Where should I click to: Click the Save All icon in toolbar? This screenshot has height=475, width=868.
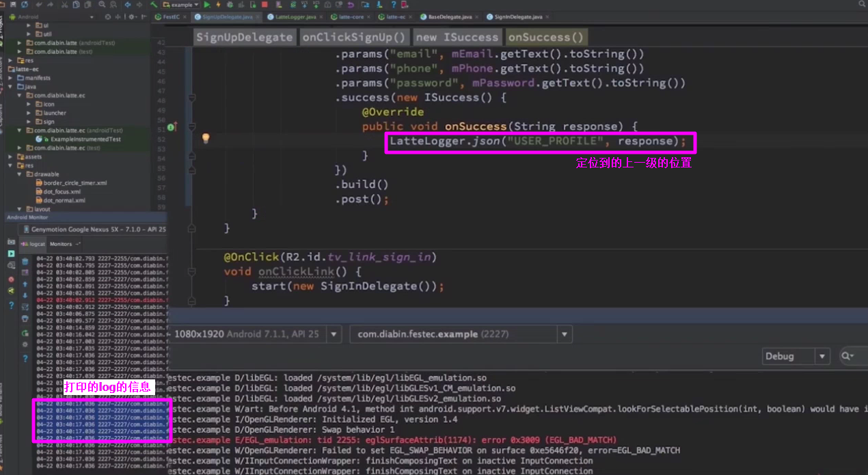pos(13,4)
